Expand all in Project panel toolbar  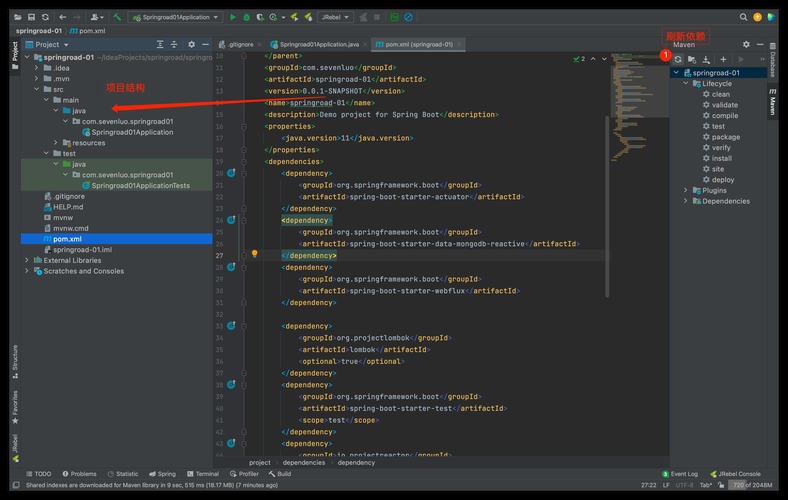pyautogui.click(x=160, y=45)
